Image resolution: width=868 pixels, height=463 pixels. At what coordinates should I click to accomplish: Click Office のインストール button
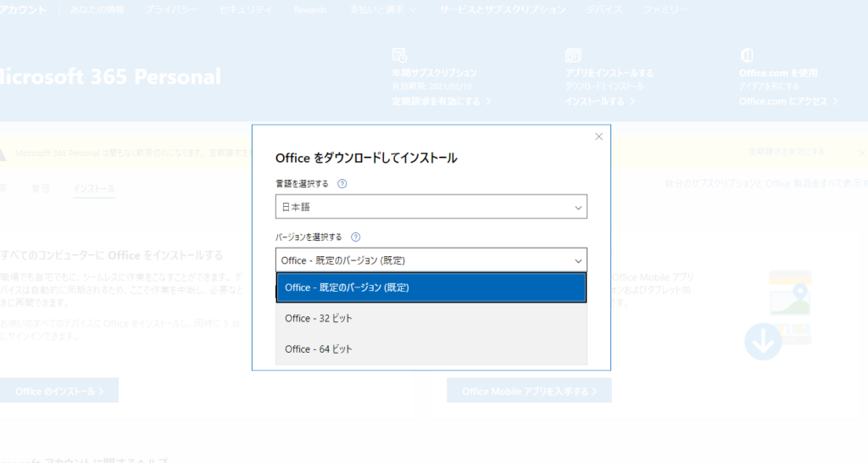[59, 390]
